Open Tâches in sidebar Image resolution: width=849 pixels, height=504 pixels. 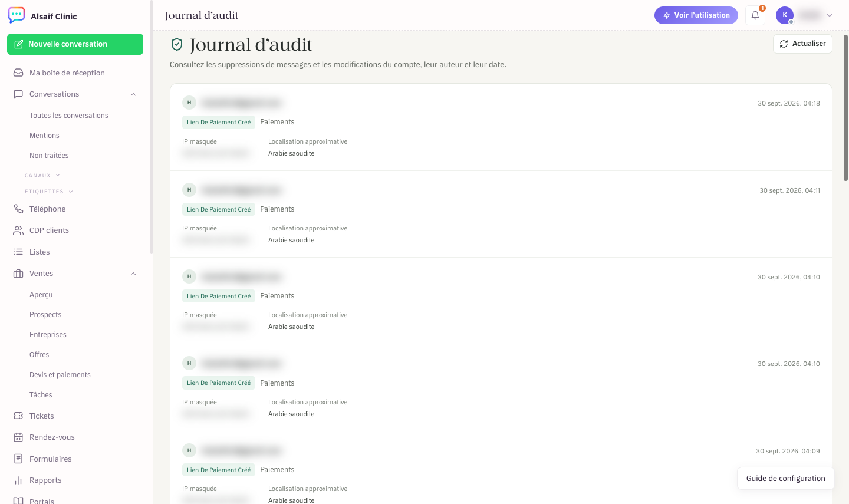coord(41,395)
